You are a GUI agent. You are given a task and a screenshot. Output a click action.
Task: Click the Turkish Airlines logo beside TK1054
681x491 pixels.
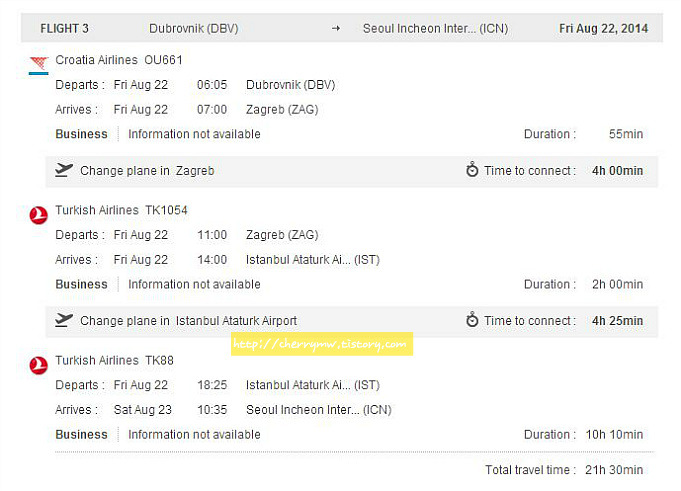click(39, 215)
